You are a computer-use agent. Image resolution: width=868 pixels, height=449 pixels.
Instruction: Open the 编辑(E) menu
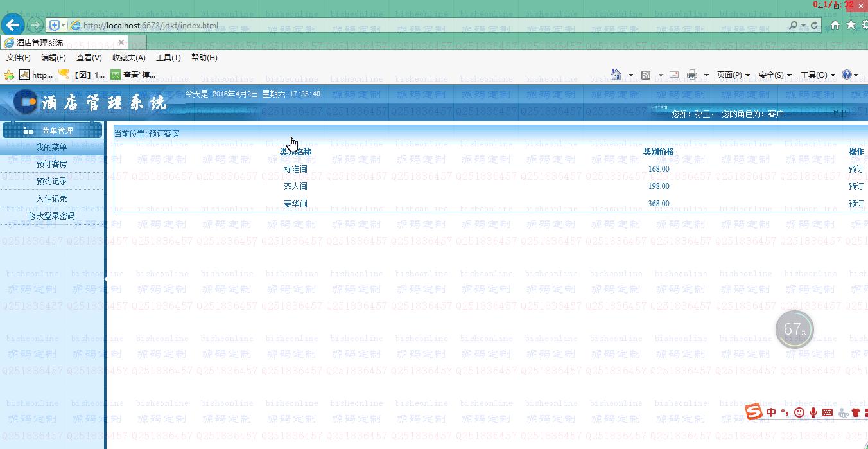pos(53,58)
